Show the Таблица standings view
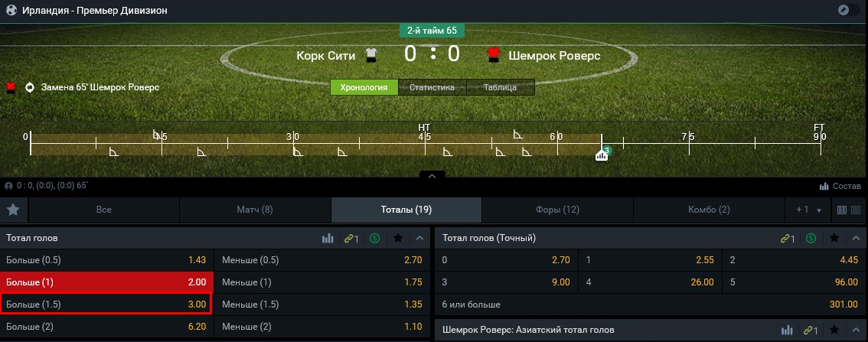 pyautogui.click(x=500, y=87)
